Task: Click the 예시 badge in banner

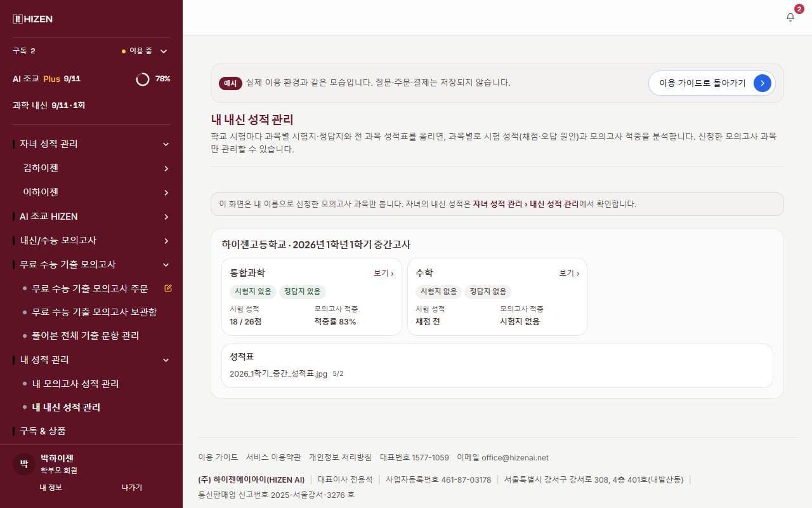Action: pos(230,83)
